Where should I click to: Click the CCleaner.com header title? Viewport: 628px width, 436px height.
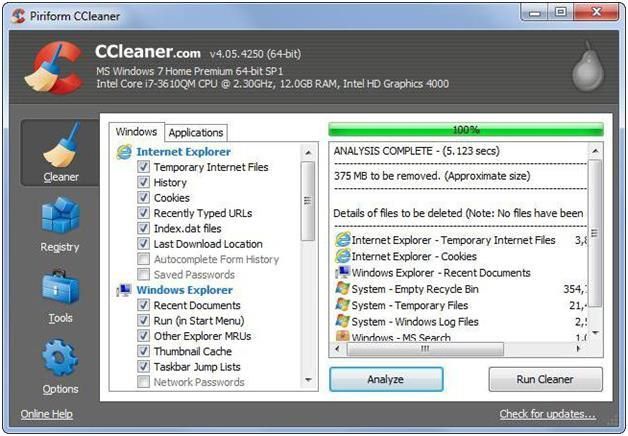[147, 52]
